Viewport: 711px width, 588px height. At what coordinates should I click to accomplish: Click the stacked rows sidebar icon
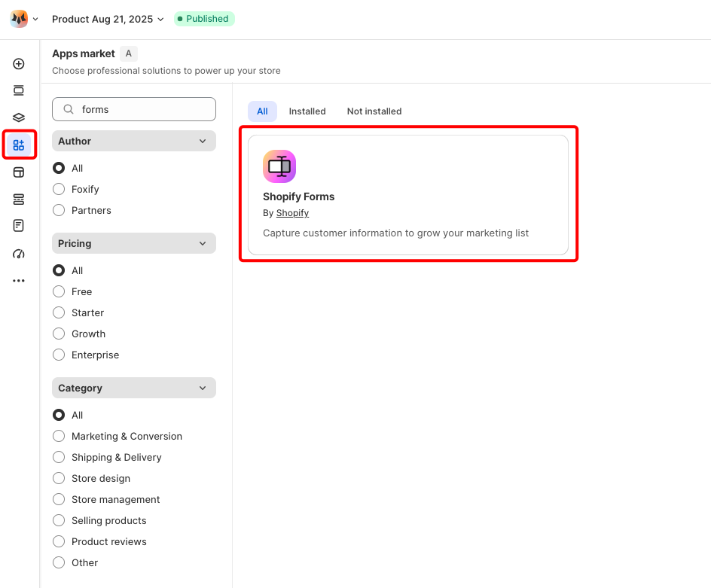[19, 199]
